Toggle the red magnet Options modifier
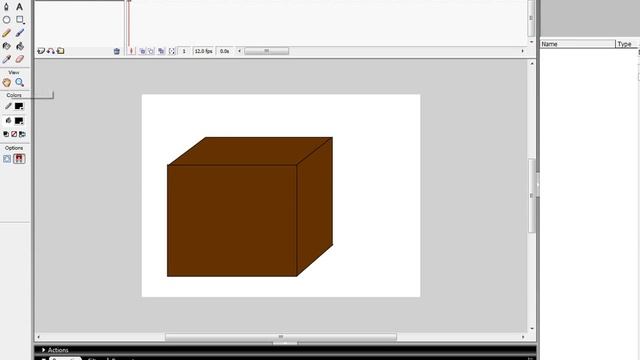 (19, 159)
